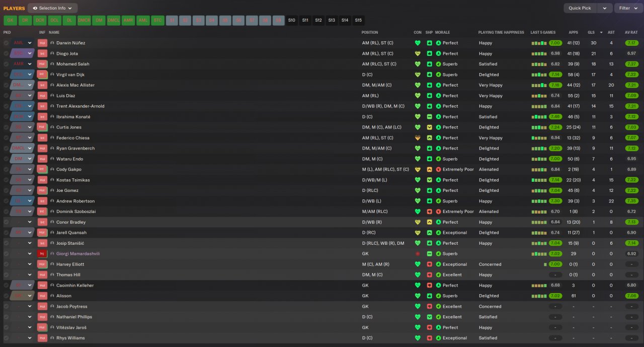Open the Selection Info dropdown
This screenshot has height=347, width=644.
[53, 8]
